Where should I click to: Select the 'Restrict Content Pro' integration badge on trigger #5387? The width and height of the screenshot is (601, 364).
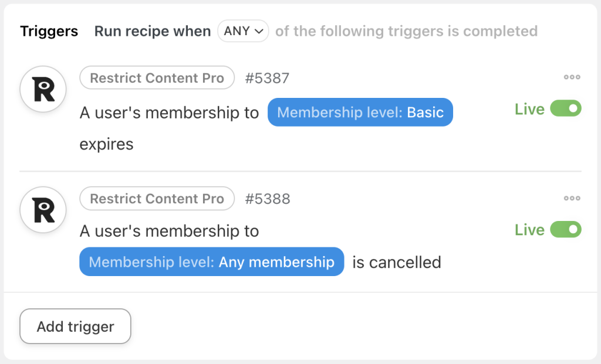157,77
